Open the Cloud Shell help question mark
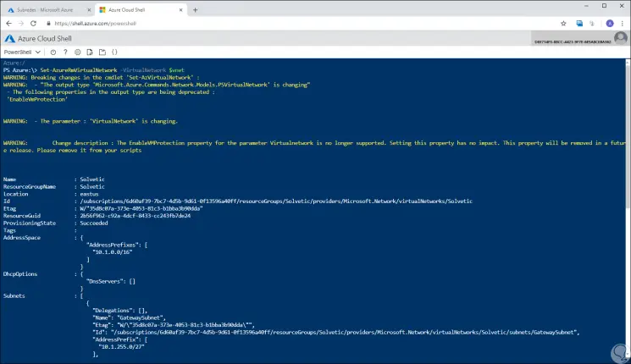 [x=67, y=52]
